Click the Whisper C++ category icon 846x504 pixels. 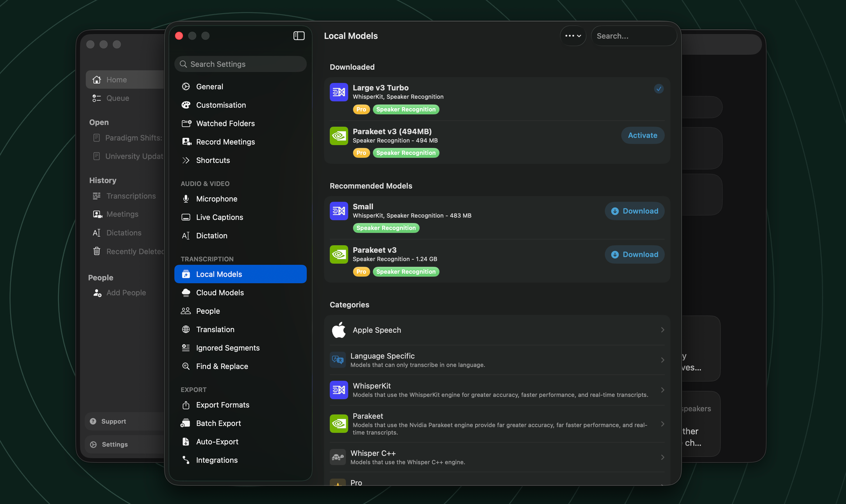(x=338, y=457)
